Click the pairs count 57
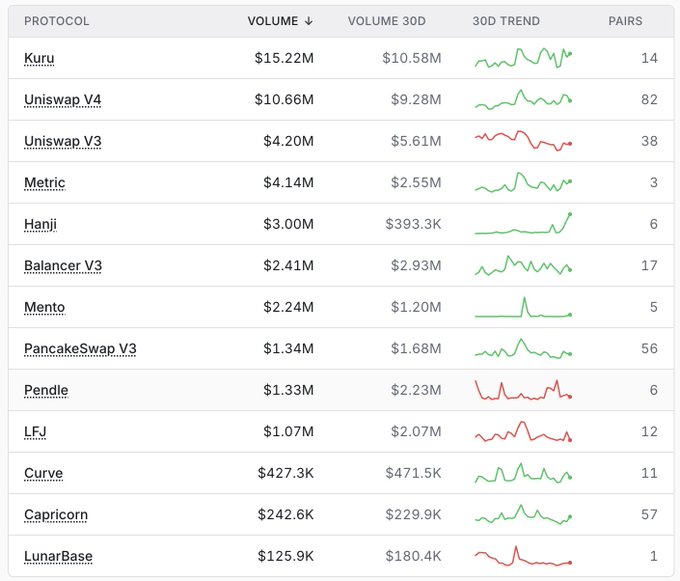This screenshot has width=680, height=581. [x=649, y=514]
